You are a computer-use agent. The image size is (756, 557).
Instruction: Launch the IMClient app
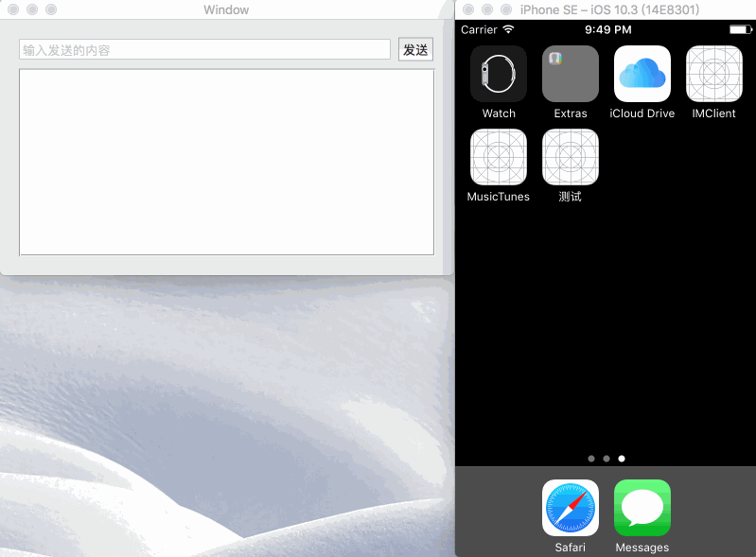(714, 74)
